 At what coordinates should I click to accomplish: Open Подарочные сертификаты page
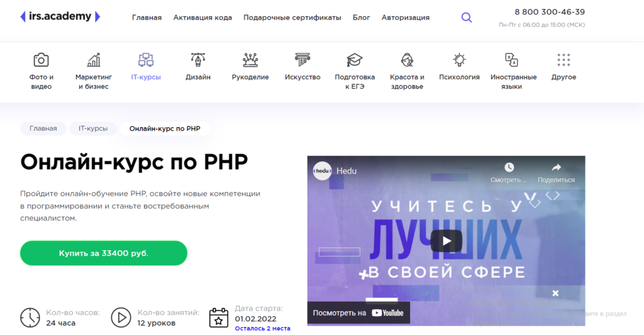[x=292, y=18]
